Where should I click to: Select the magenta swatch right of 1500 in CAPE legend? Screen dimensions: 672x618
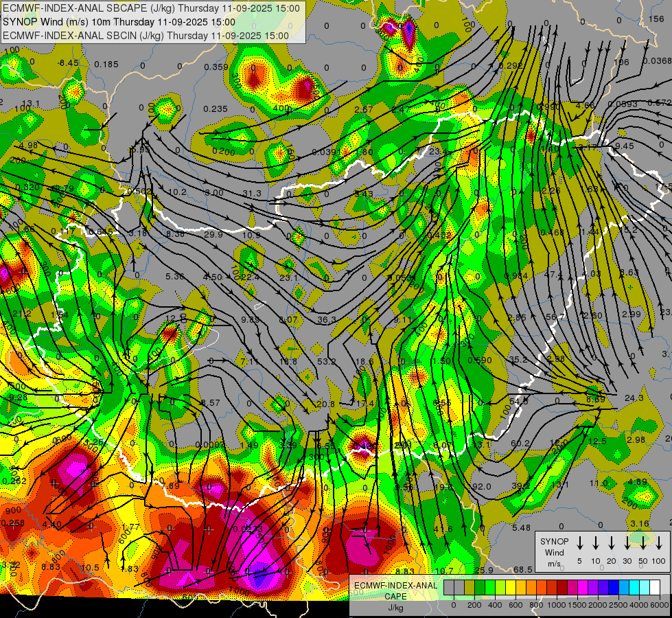click(583, 588)
